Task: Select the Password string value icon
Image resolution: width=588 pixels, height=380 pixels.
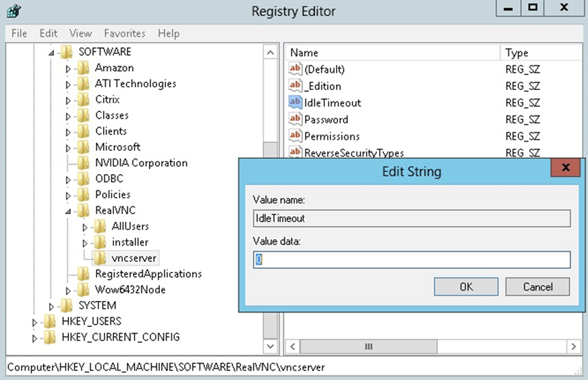Action: pos(295,119)
